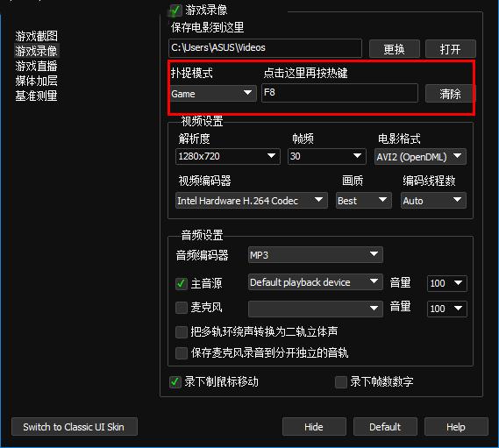
Task: Open the MP3 audio encoder dropdown
Action: pyautogui.click(x=316, y=254)
